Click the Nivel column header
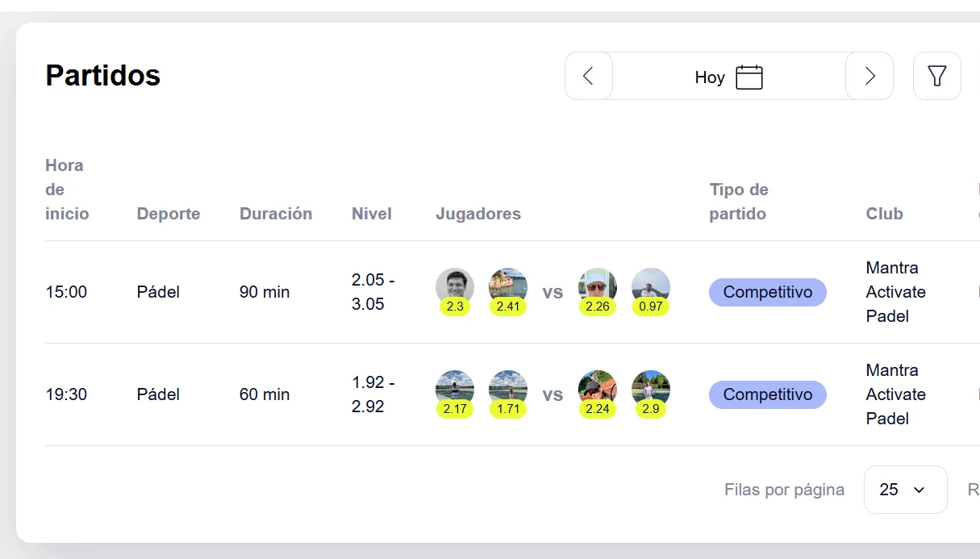The image size is (980, 559). coord(372,214)
